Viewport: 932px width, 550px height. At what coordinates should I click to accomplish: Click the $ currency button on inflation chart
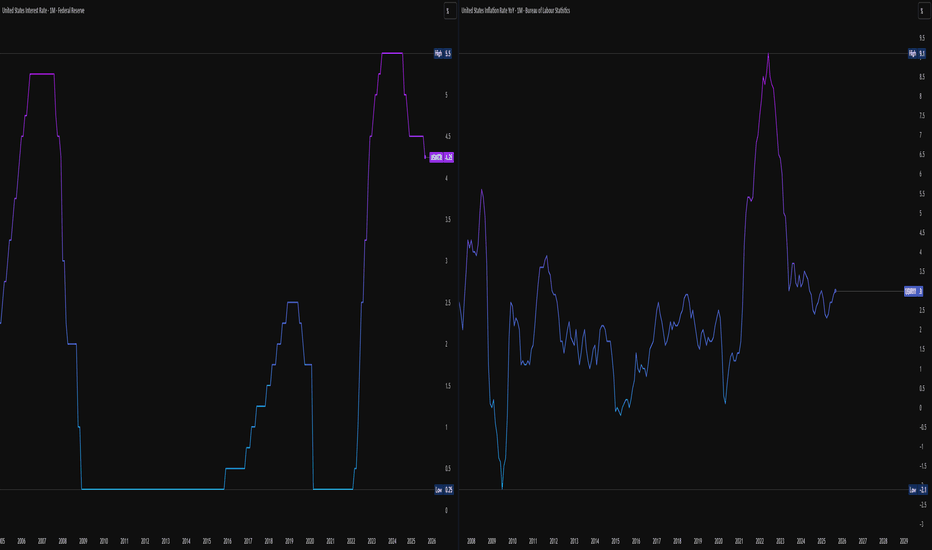point(918,11)
